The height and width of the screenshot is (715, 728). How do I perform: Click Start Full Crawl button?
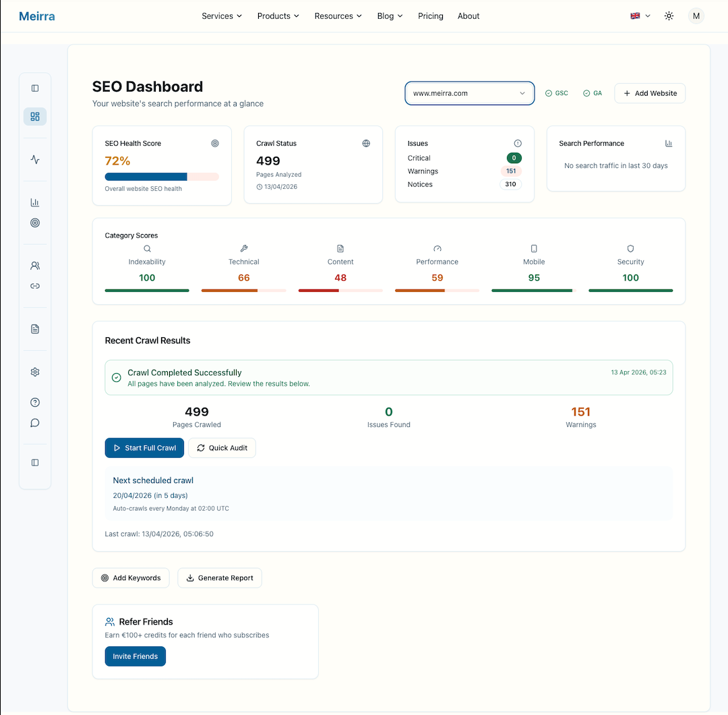point(144,448)
